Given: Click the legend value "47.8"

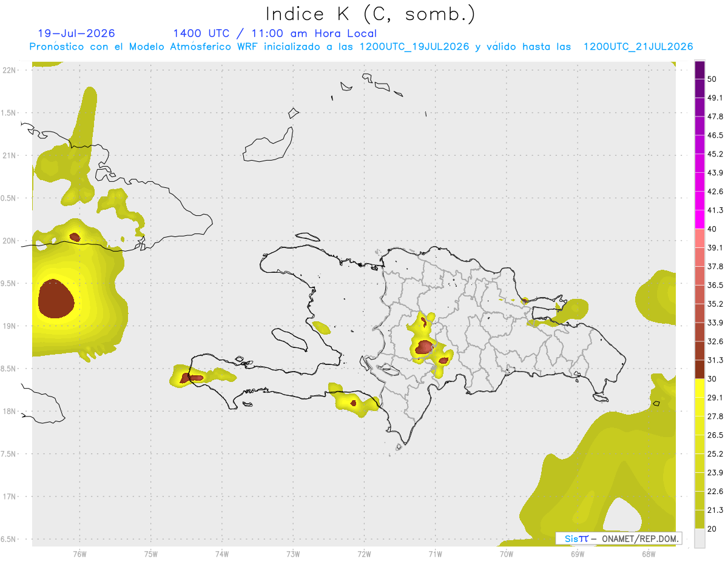Looking at the screenshot, I should point(715,116).
